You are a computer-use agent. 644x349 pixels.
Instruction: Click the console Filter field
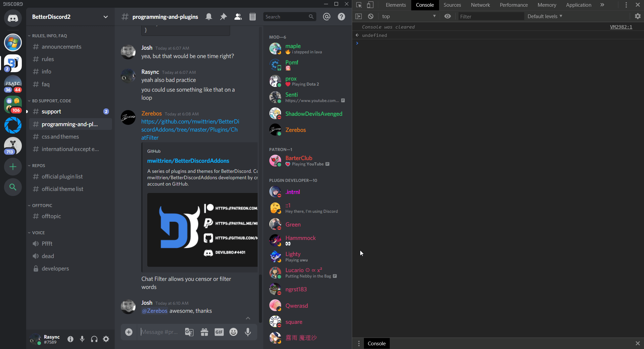[491, 16]
